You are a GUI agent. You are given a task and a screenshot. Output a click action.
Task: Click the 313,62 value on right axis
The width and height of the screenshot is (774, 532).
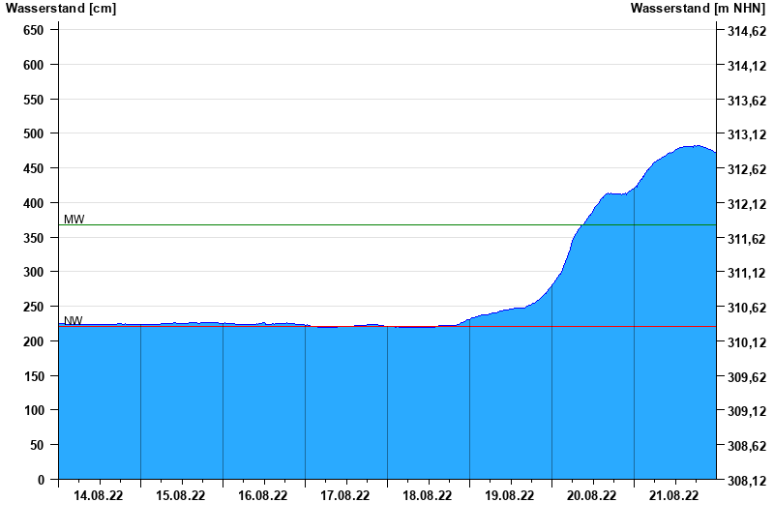(x=747, y=101)
